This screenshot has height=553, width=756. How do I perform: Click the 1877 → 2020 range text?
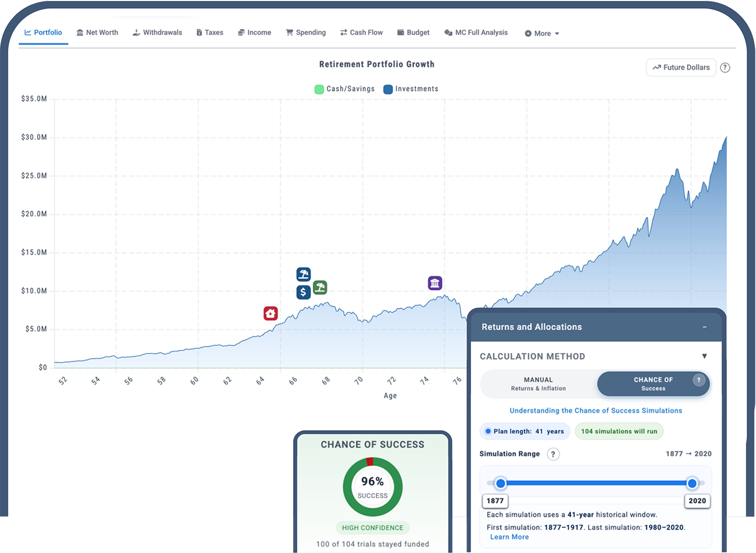pos(689,454)
